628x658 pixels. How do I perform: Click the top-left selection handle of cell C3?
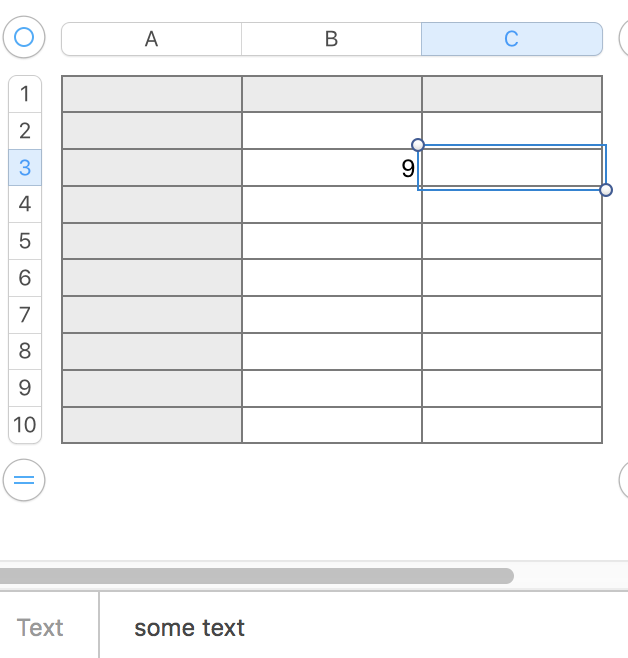click(418, 145)
